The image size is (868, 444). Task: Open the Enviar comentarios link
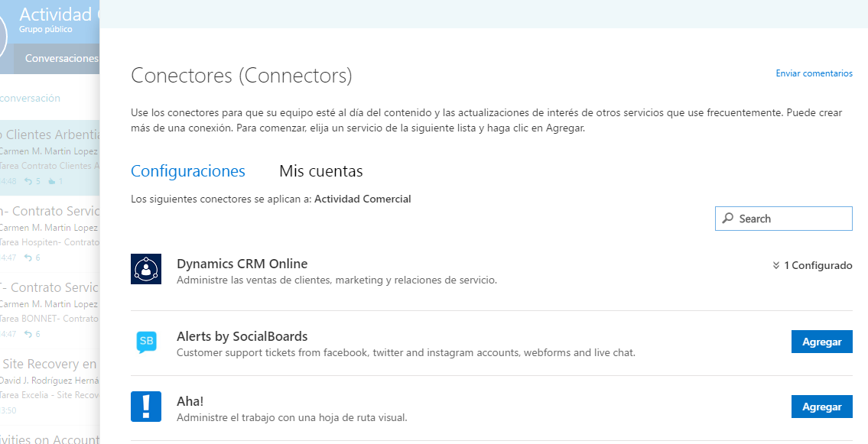click(x=814, y=73)
